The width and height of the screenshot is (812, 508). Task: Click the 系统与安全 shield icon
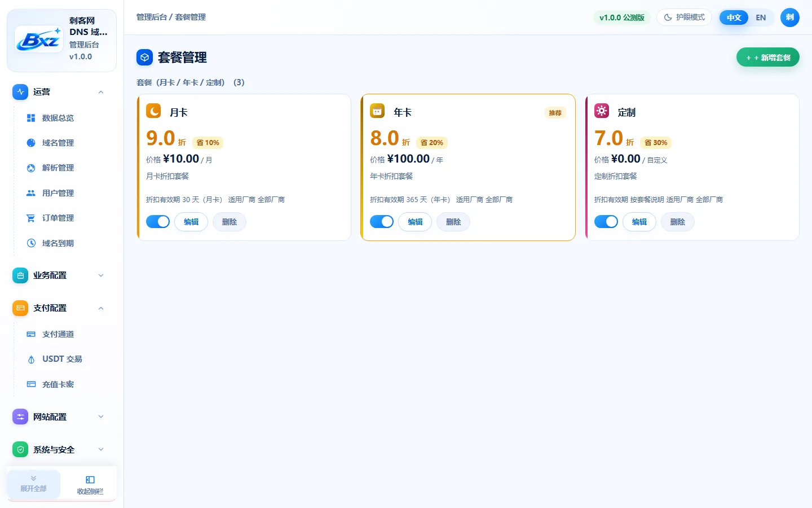click(x=20, y=450)
